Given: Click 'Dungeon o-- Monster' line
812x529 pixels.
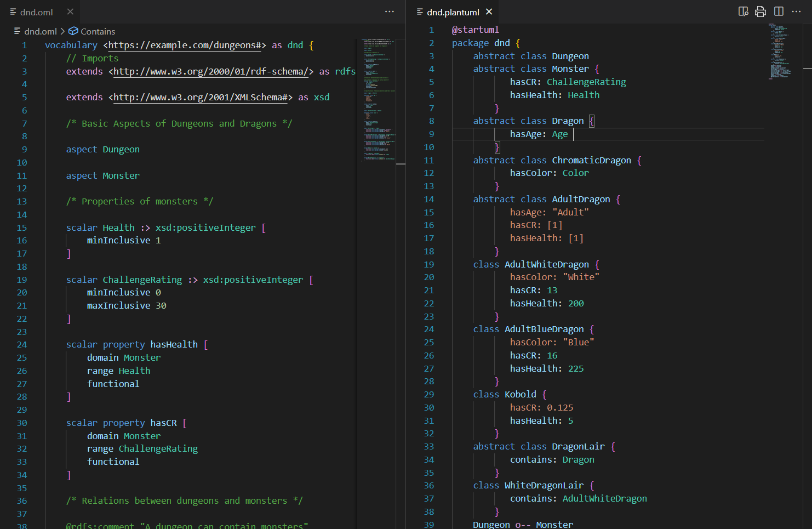Looking at the screenshot, I should point(523,525).
